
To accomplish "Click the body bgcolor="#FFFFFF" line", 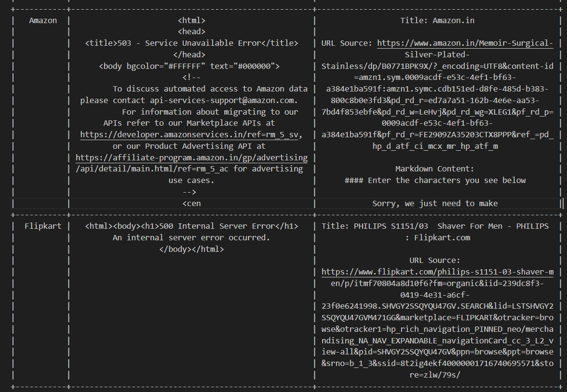I will click(x=189, y=66).
